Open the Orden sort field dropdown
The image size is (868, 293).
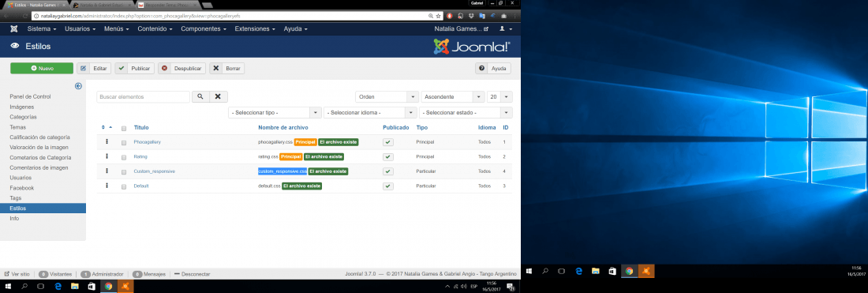387,96
